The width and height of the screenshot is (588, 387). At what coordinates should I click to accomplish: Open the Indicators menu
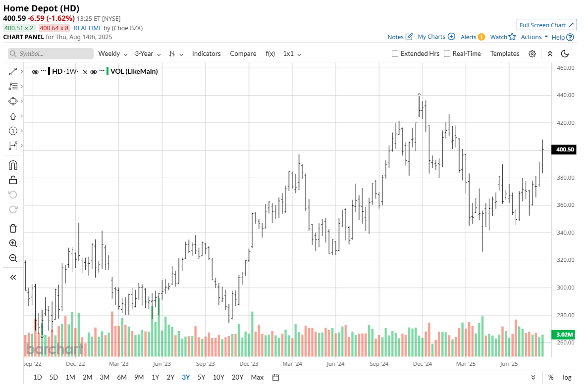206,53
